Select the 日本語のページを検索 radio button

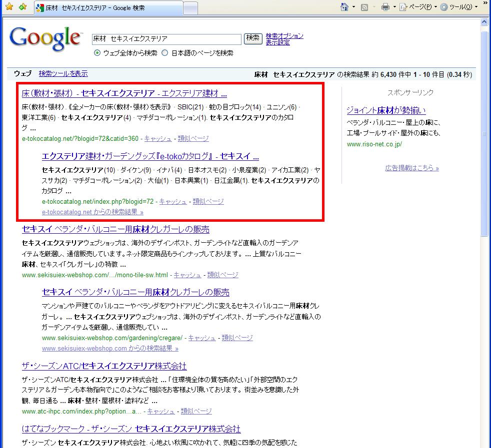pos(165,53)
